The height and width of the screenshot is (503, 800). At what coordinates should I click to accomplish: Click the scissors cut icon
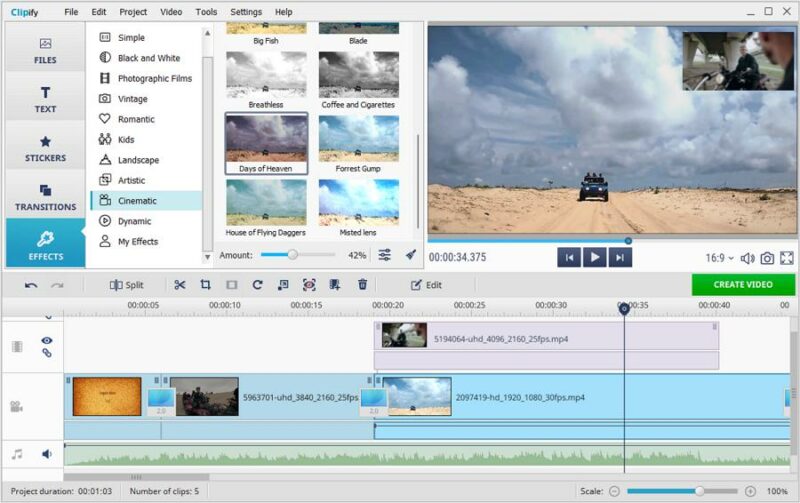pyautogui.click(x=180, y=285)
